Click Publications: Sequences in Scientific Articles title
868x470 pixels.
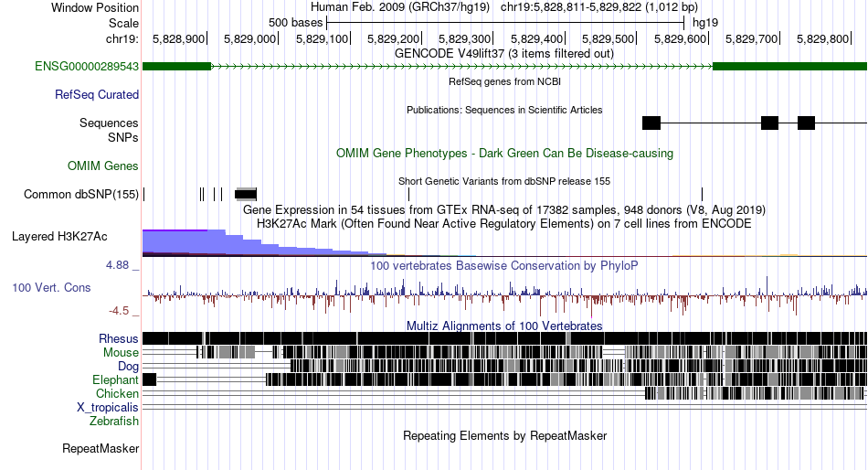(x=504, y=110)
